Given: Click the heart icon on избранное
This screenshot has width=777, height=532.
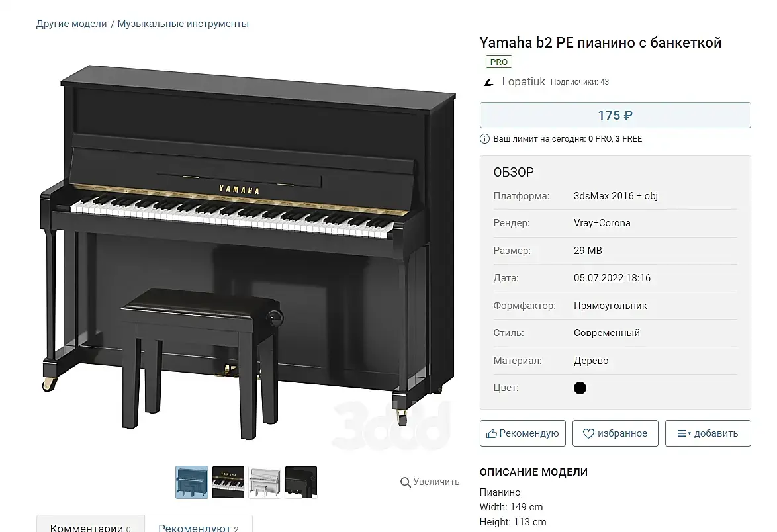Looking at the screenshot, I should (x=588, y=434).
